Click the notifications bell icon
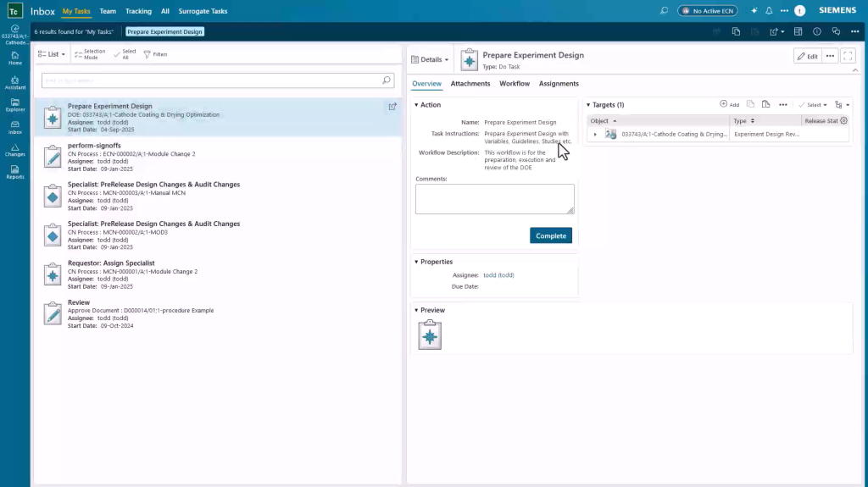The height and width of the screenshot is (487, 868). (x=769, y=11)
